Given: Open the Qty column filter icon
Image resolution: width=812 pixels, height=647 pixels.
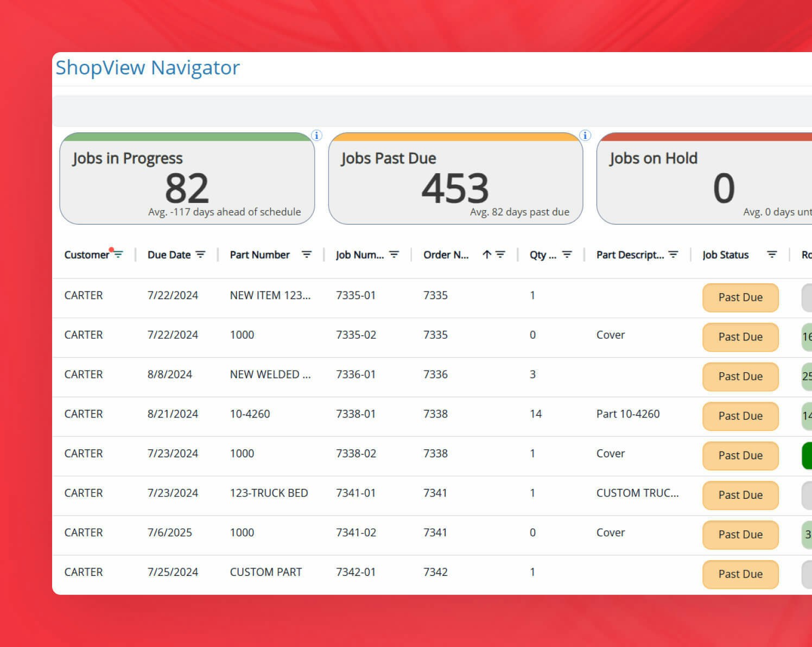Looking at the screenshot, I should point(567,255).
